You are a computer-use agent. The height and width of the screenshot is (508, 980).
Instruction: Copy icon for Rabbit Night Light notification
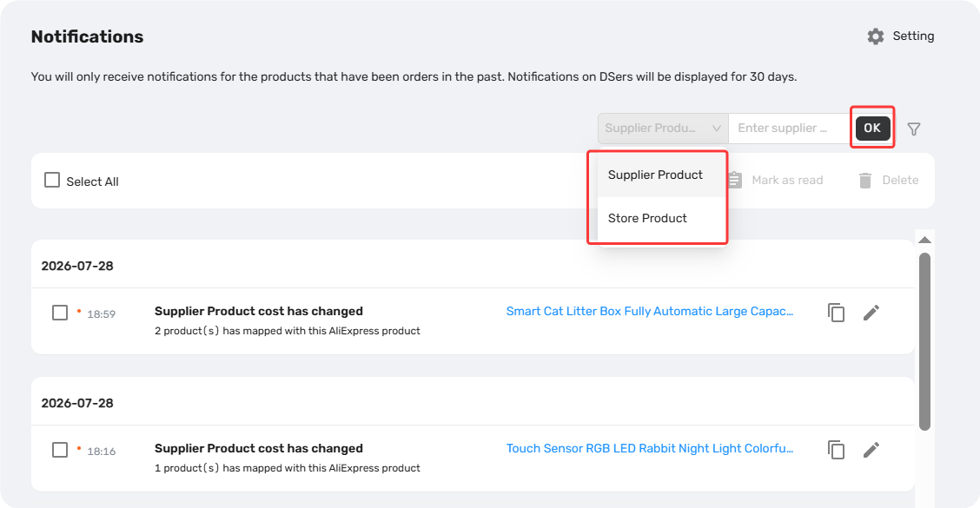pos(837,450)
